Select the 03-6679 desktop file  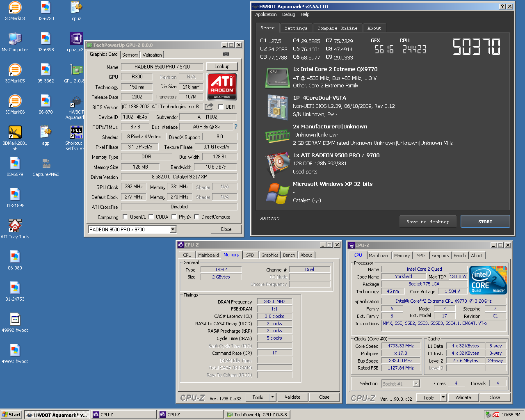click(15, 167)
